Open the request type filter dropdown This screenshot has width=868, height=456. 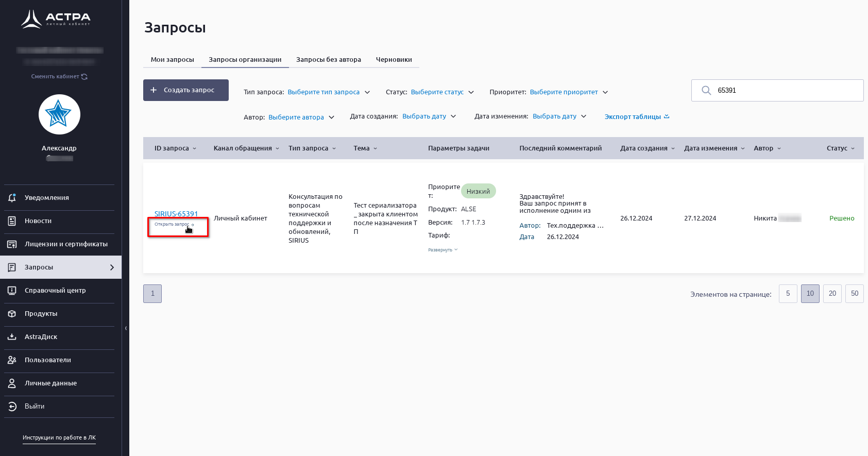[x=328, y=92]
